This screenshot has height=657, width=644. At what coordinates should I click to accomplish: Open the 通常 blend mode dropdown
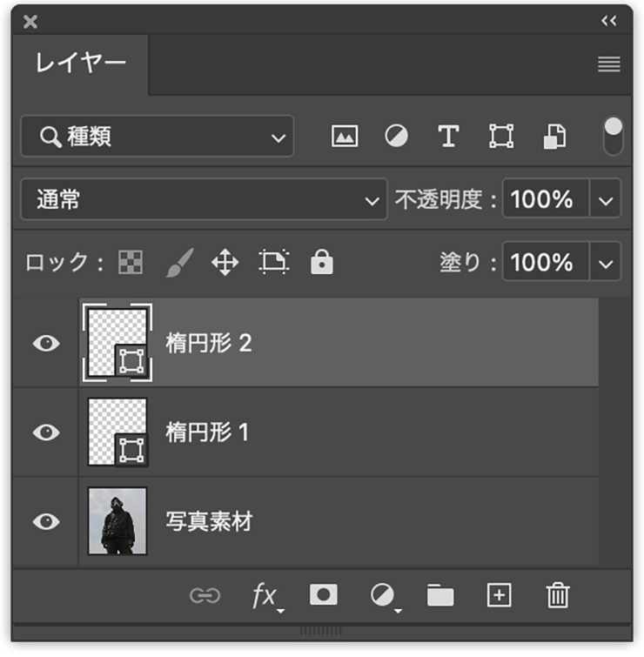(204, 200)
